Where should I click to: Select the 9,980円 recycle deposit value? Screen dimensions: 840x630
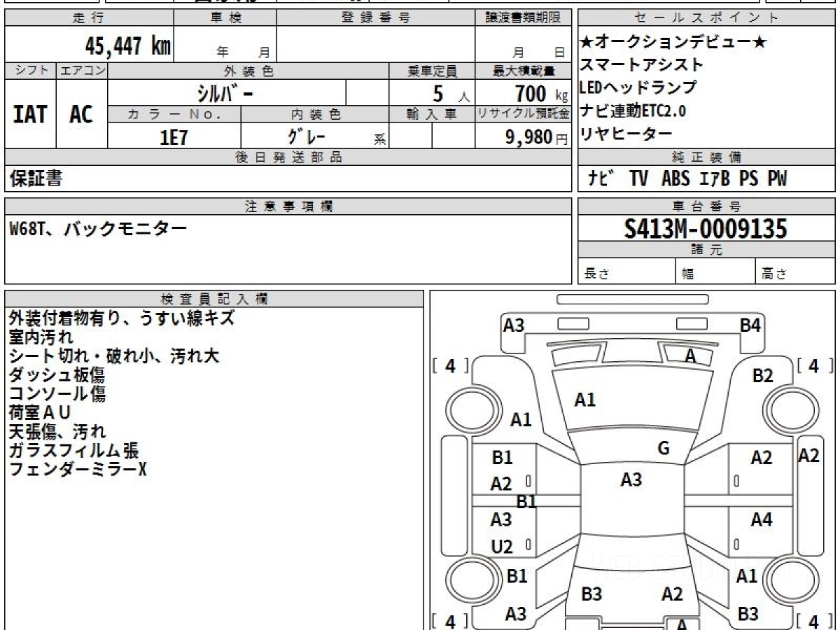point(537,137)
